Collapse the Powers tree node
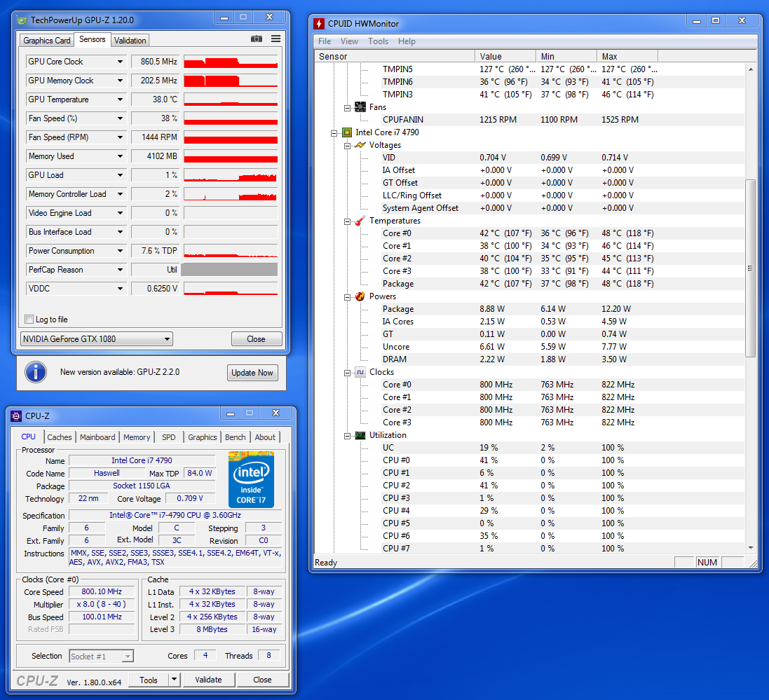 point(347,297)
